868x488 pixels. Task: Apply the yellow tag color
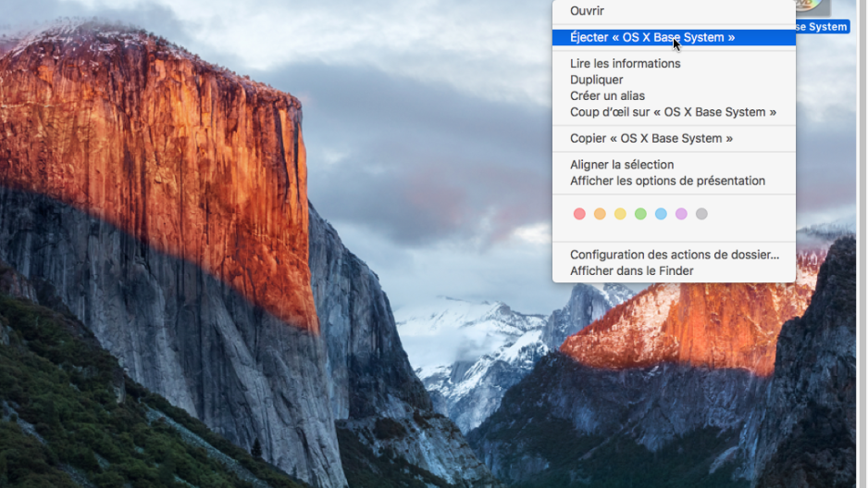(x=620, y=214)
